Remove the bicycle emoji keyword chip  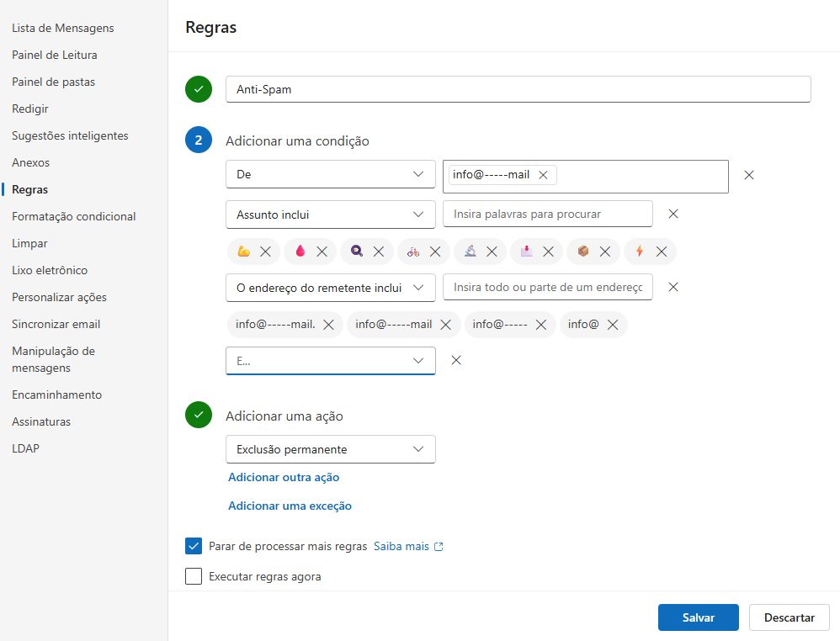tap(435, 252)
